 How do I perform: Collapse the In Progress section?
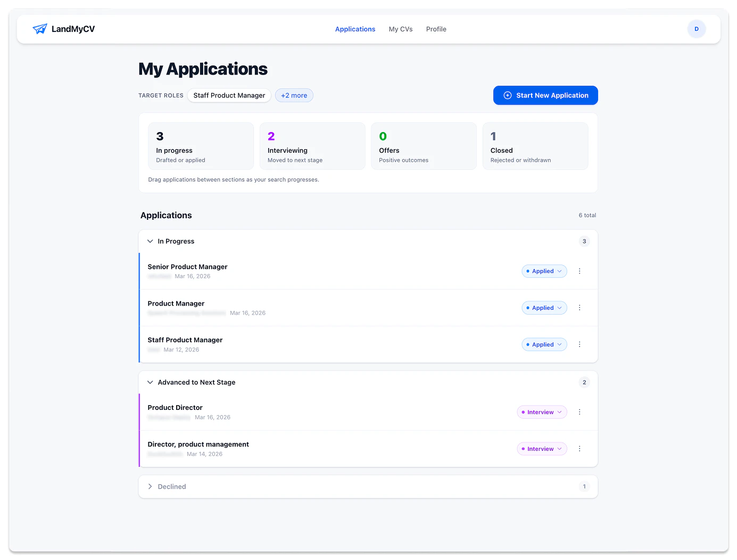(x=150, y=241)
